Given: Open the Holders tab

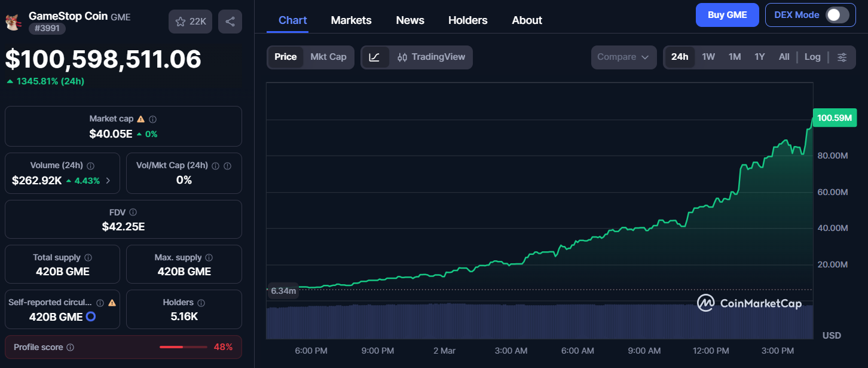Looking at the screenshot, I should [468, 20].
